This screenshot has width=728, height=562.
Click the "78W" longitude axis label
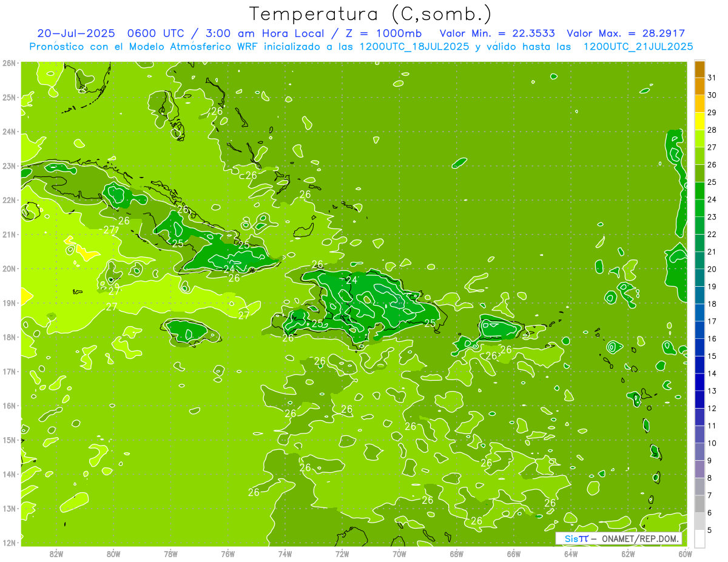coord(170,554)
